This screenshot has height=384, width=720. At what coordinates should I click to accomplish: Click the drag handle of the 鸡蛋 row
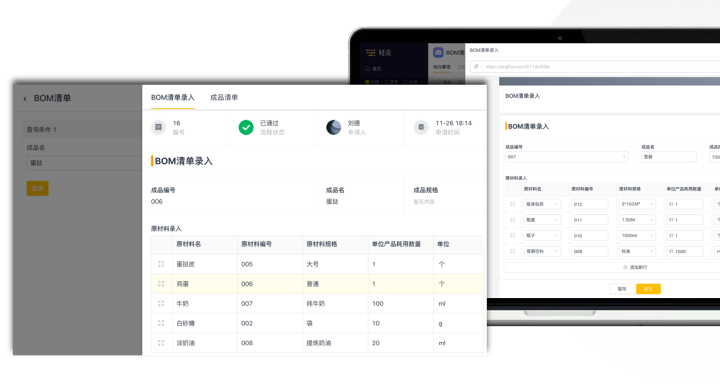(161, 284)
